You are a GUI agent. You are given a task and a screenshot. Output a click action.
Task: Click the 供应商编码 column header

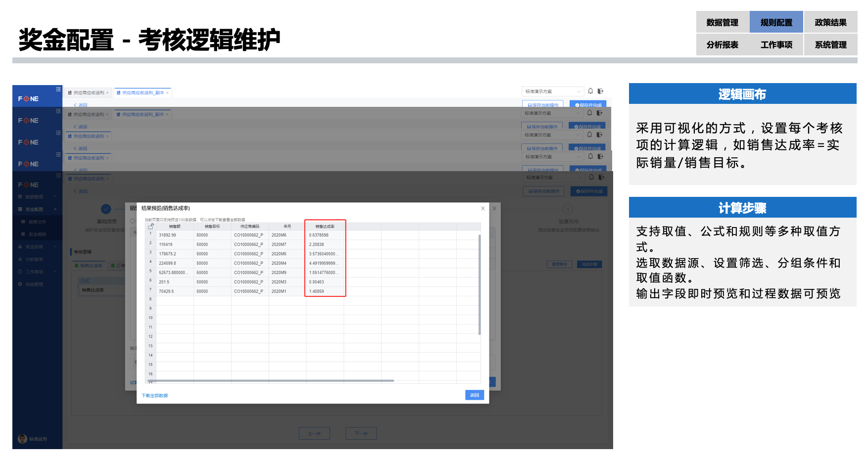tap(250, 227)
